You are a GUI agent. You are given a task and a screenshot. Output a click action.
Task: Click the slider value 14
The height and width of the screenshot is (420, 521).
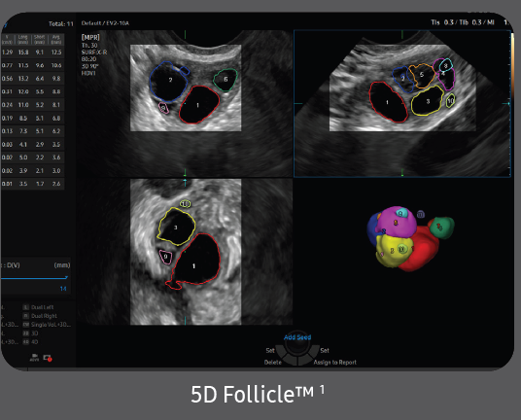63,289
